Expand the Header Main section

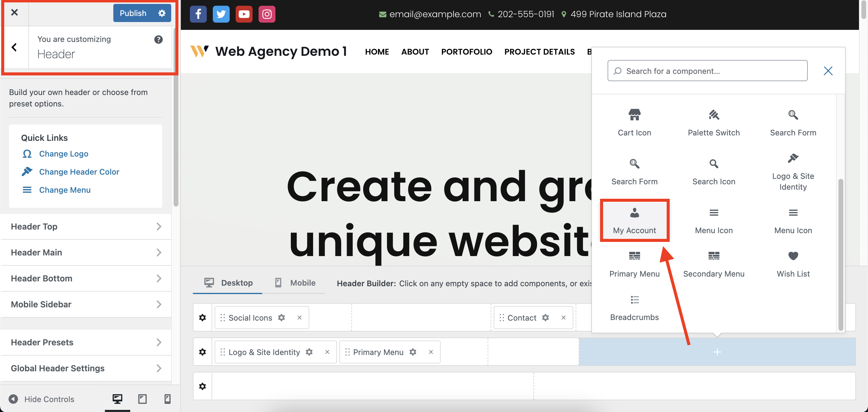(86, 252)
